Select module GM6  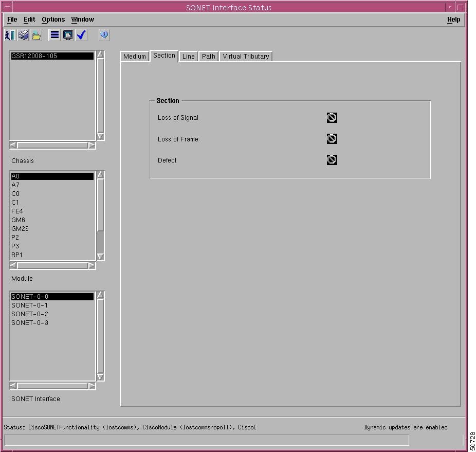point(52,220)
